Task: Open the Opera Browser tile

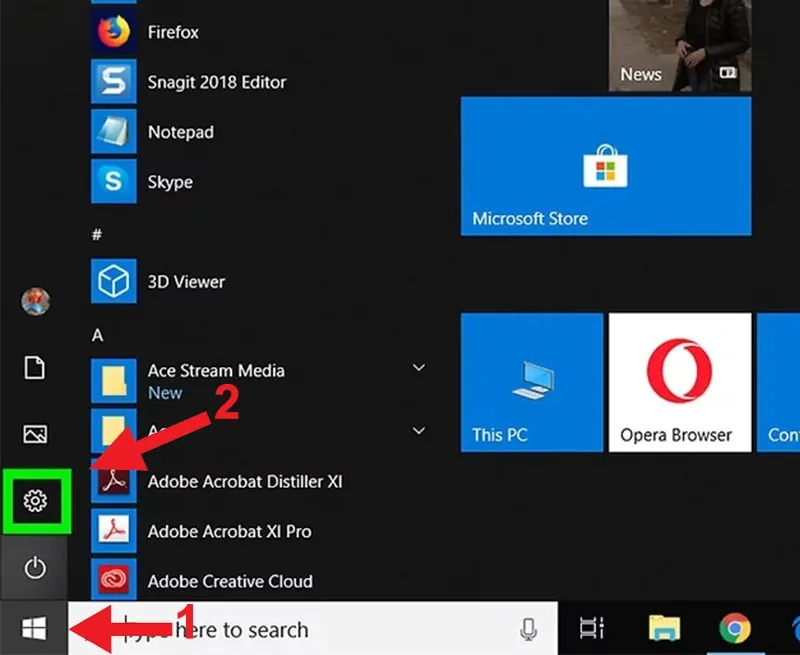Action: tap(679, 382)
